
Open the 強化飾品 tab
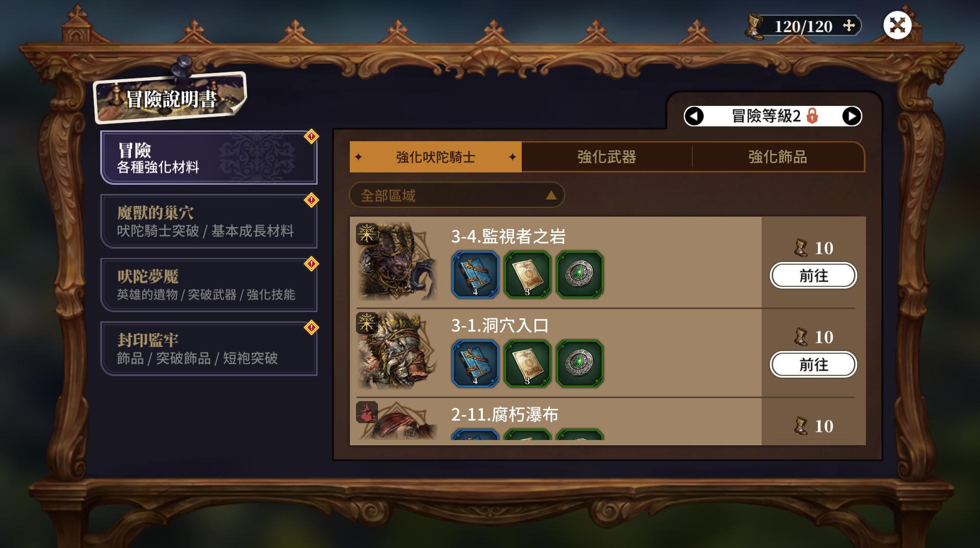(x=778, y=157)
